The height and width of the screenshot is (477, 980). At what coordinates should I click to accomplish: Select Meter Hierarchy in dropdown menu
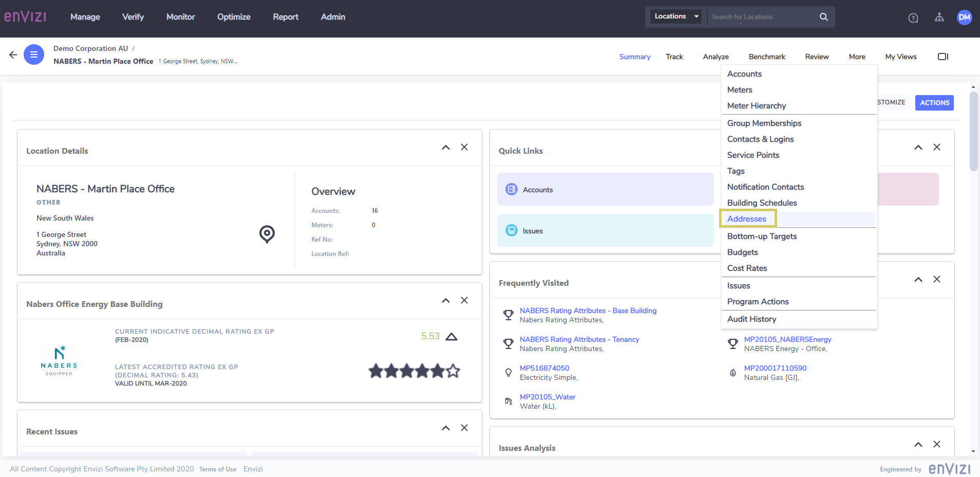(757, 106)
